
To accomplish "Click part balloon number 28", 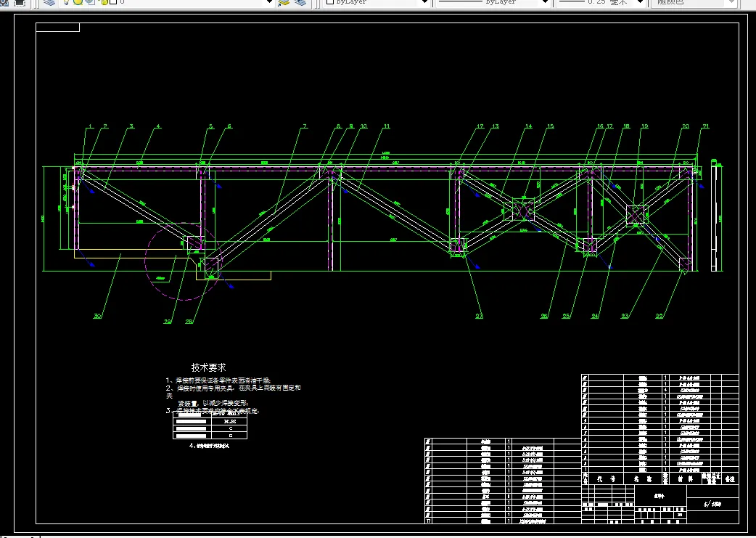I will 189,322.
